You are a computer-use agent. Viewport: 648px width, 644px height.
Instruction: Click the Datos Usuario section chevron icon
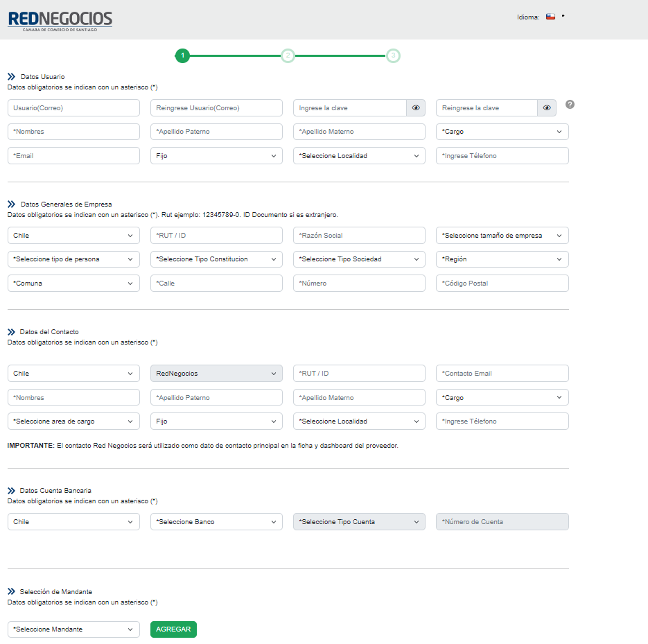click(x=12, y=77)
